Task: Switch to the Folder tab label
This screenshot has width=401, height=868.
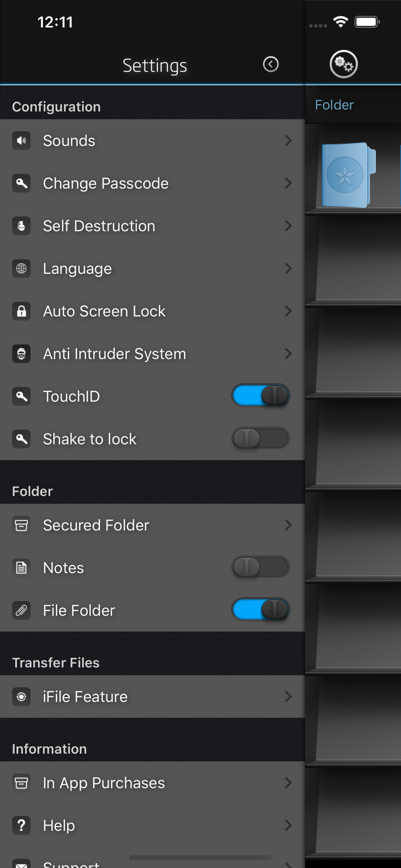Action: coord(334,105)
